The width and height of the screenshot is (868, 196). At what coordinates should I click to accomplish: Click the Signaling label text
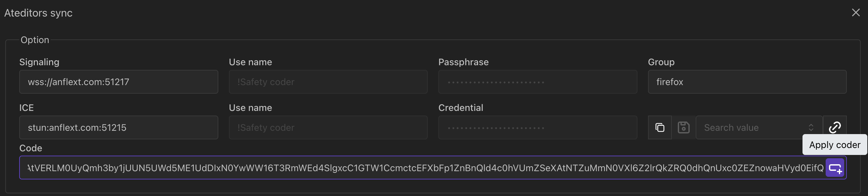[x=39, y=62]
